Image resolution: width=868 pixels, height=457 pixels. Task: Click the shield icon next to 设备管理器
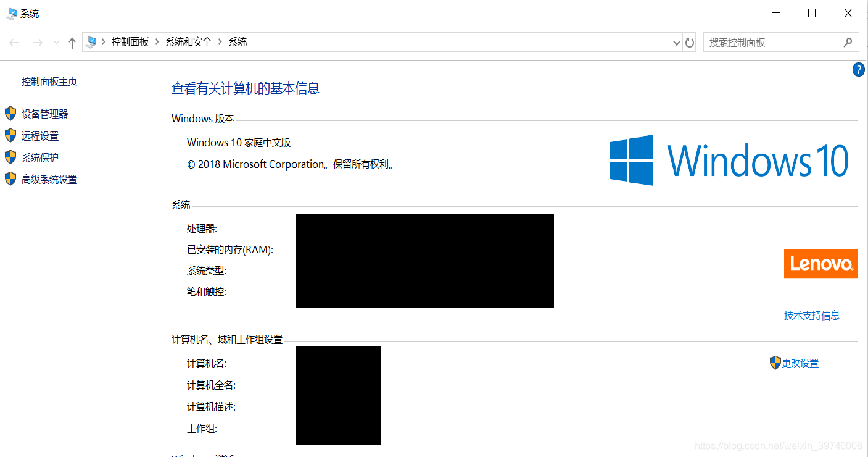[x=10, y=114]
